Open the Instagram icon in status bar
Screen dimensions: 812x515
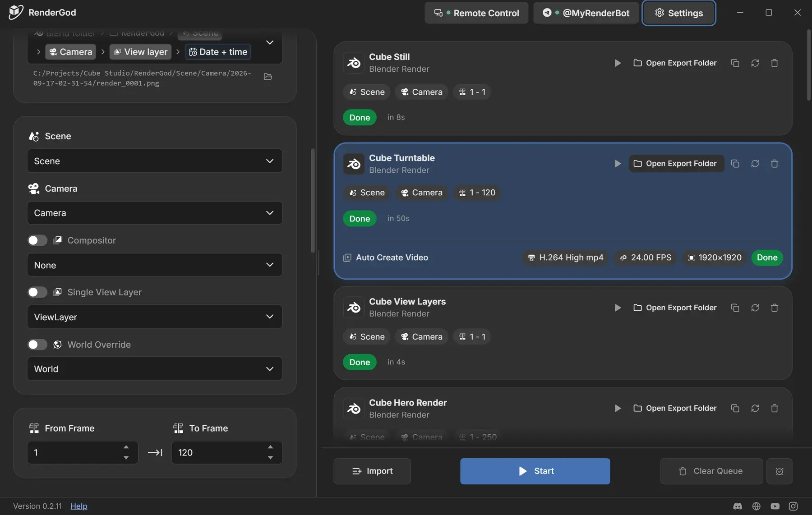click(793, 506)
